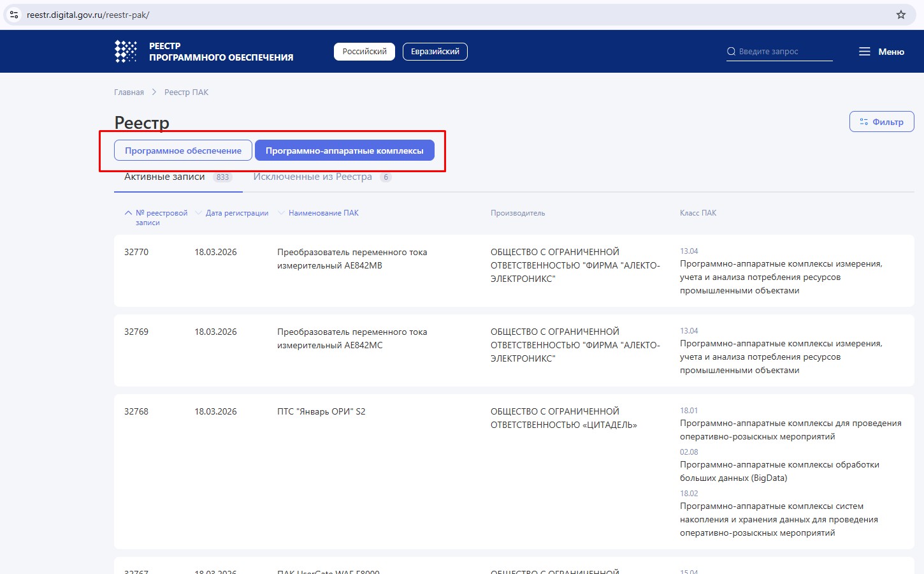Click Реестр ПАК breadcrumb
Image resolution: width=924 pixels, height=574 pixels.
coord(186,92)
